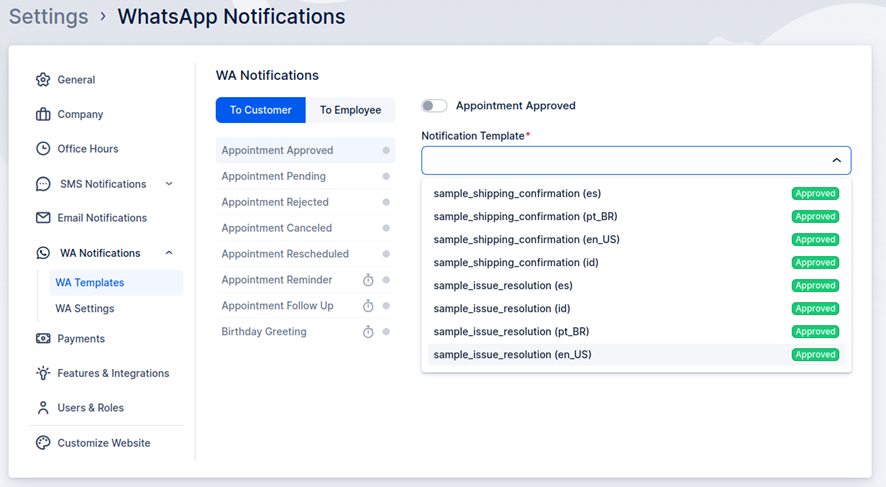Click the Features & Integrations lightbulb icon
This screenshot has height=487, width=886.
point(43,373)
